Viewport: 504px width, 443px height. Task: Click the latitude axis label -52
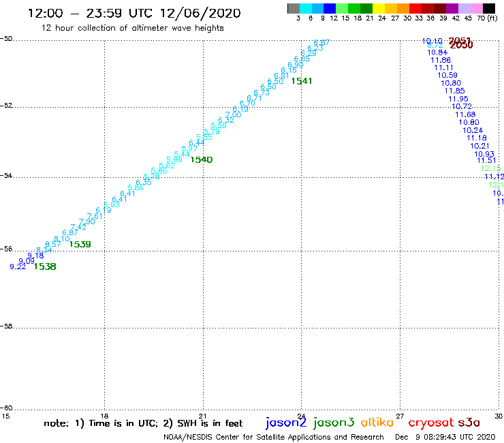pyautogui.click(x=6, y=106)
